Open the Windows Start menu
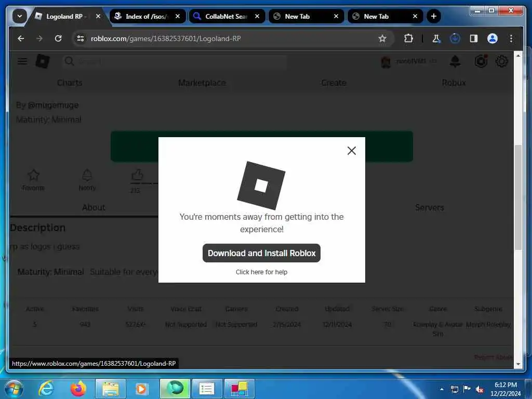 [x=14, y=389]
